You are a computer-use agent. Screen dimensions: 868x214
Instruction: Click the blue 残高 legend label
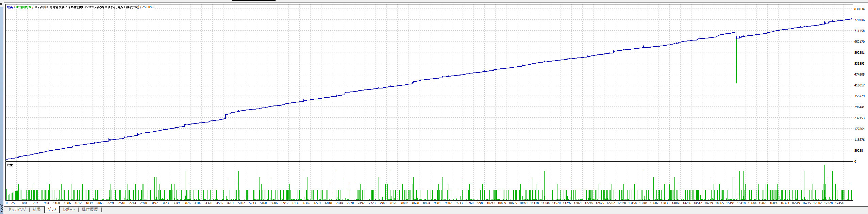click(10, 7)
